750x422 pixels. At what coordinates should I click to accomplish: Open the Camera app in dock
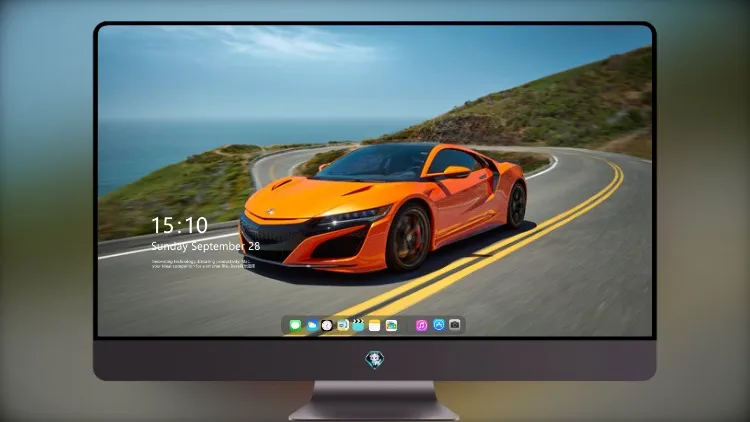[455, 325]
